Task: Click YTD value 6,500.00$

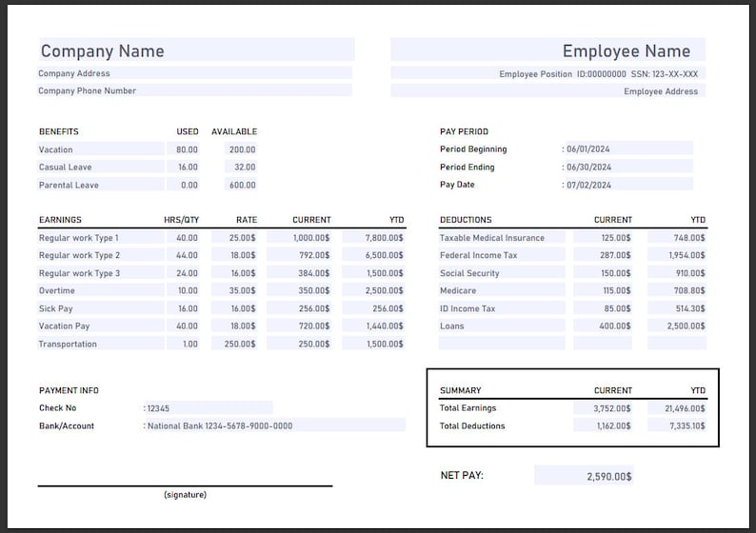Action: coord(373,255)
